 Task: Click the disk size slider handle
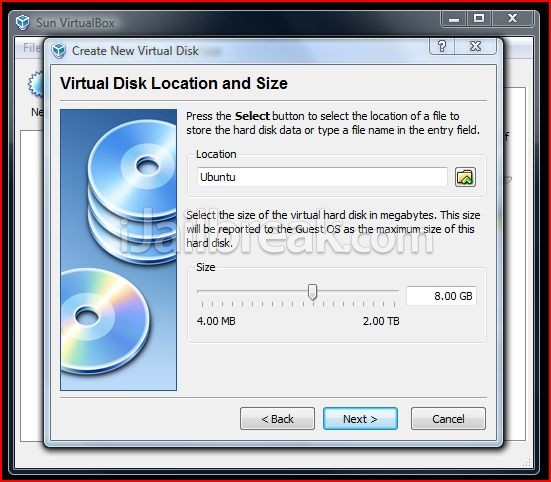pos(312,292)
